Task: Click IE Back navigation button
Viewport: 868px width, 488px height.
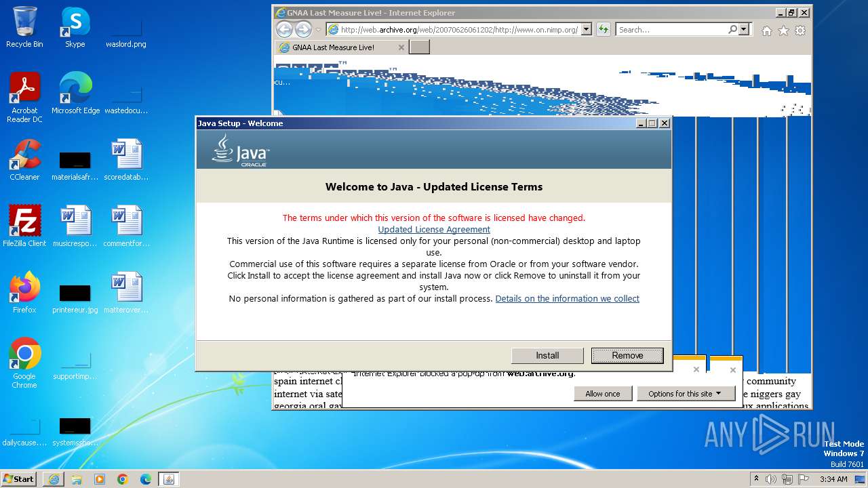Action: 284,29
